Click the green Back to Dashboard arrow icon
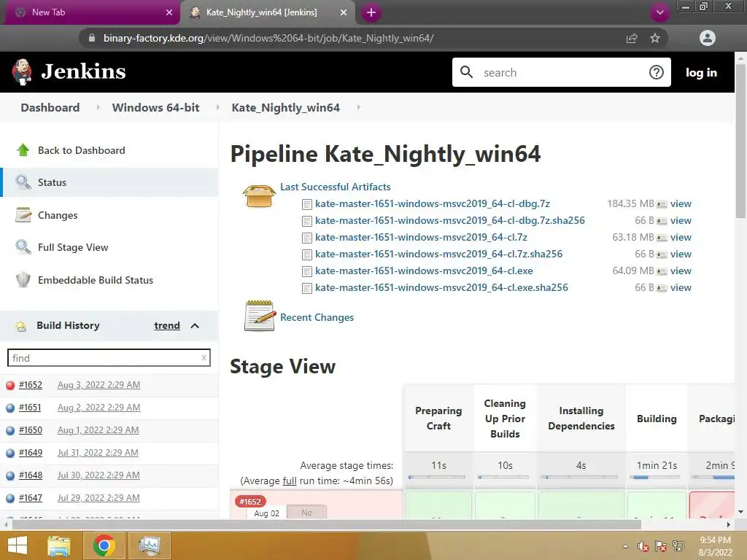Screen dimensions: 747x560 pos(23,150)
